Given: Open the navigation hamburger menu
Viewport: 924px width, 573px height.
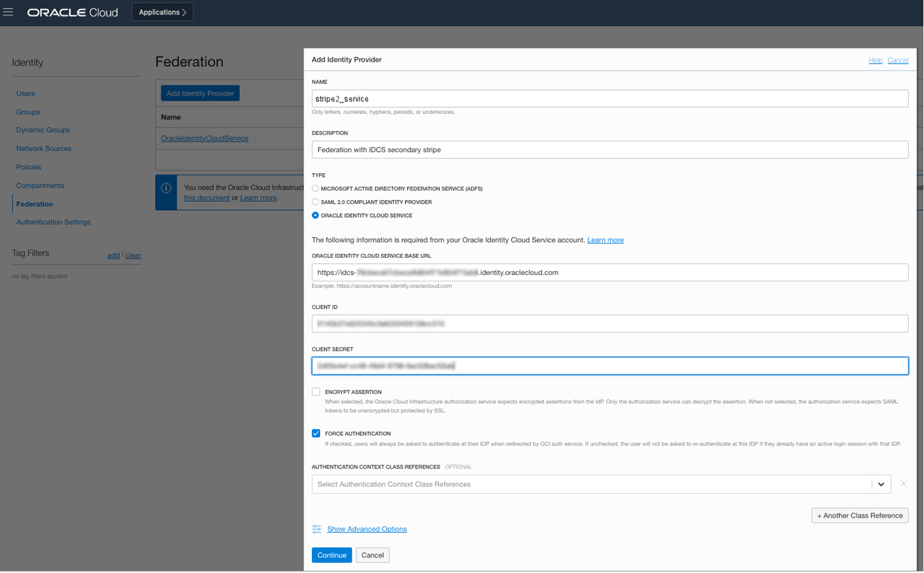Looking at the screenshot, I should (x=9, y=13).
